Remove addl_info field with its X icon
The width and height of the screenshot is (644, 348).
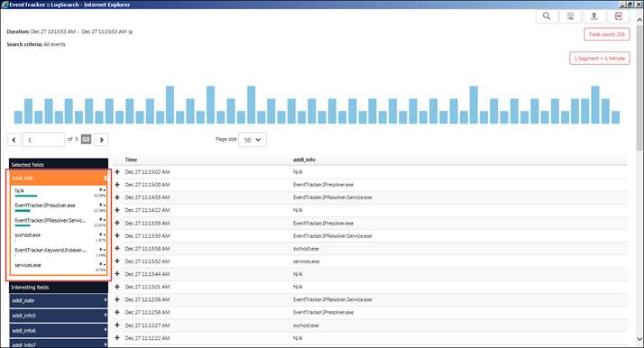(x=106, y=179)
